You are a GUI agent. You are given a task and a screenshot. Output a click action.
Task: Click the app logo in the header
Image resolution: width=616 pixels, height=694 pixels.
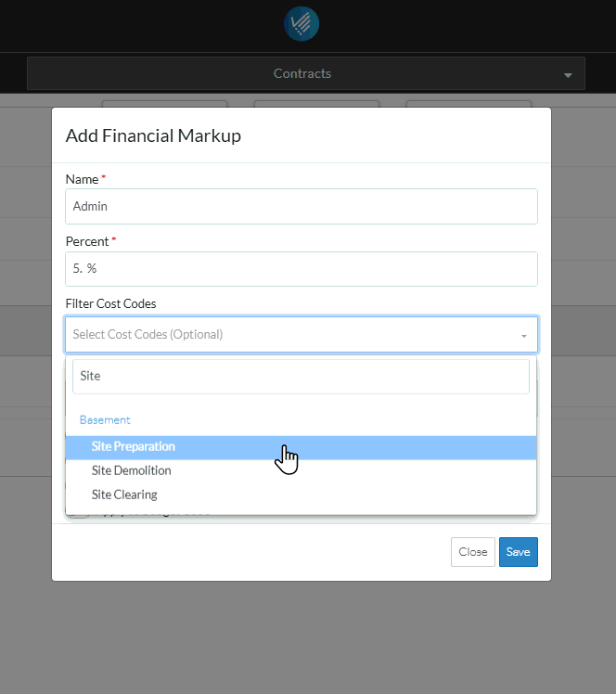[302, 24]
